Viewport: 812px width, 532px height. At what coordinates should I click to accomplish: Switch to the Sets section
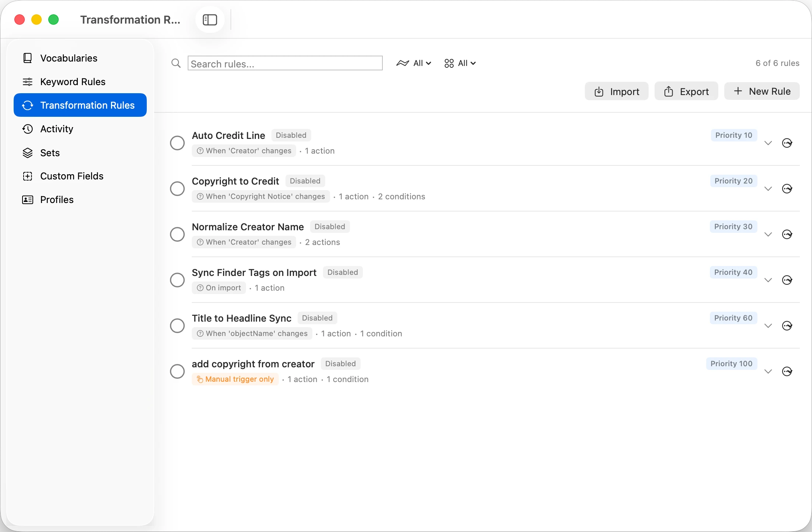point(80,153)
